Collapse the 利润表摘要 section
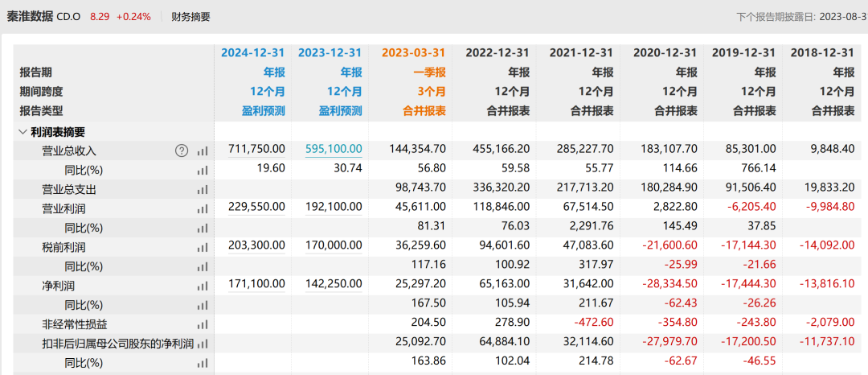 23,132
